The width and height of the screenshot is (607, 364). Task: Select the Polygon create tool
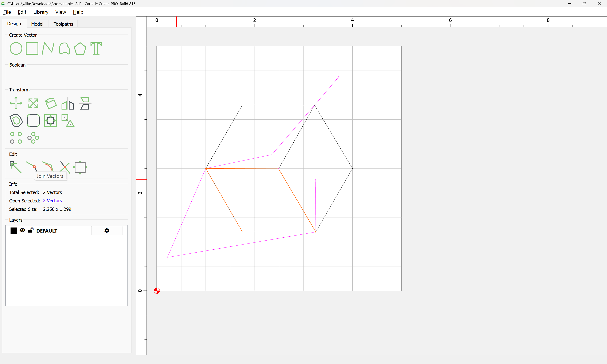[80, 49]
